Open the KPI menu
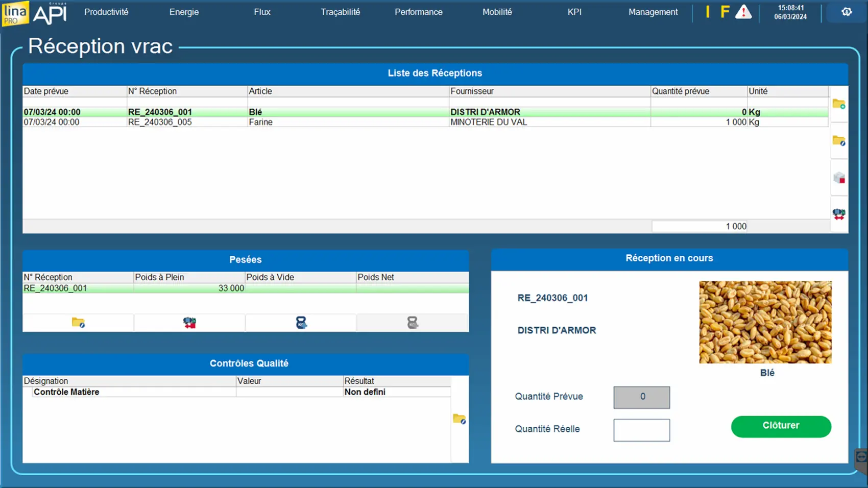 pos(574,12)
